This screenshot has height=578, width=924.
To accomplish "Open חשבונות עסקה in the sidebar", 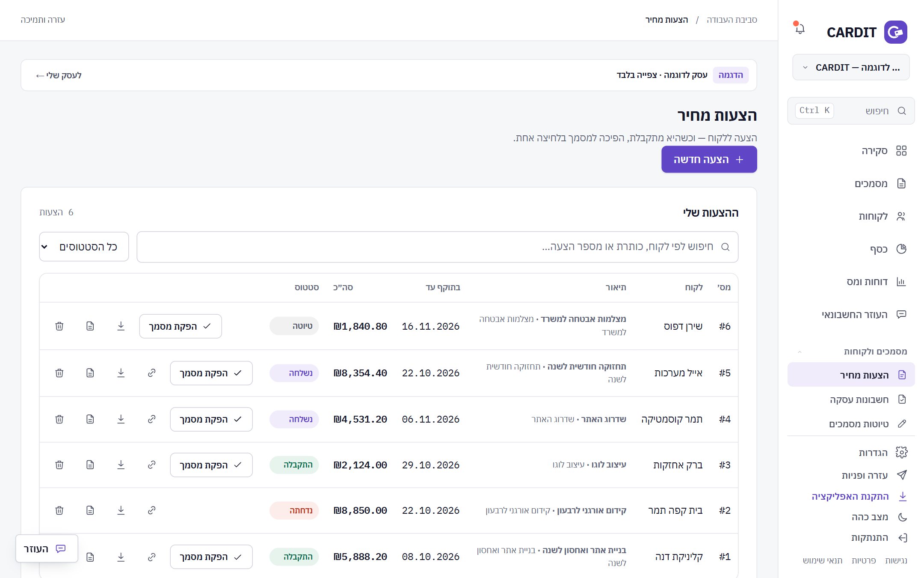I will (851, 399).
